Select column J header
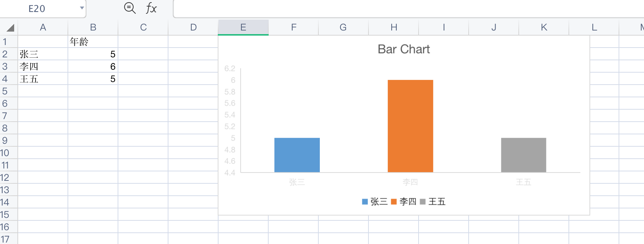 pyautogui.click(x=494, y=28)
